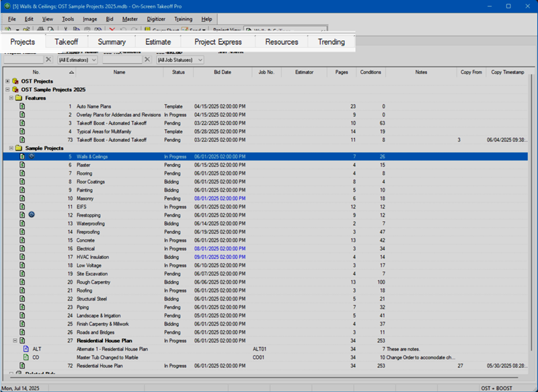Screen dimensions: 538x392
Task: Sort by the Pages column header
Action: coord(342,72)
